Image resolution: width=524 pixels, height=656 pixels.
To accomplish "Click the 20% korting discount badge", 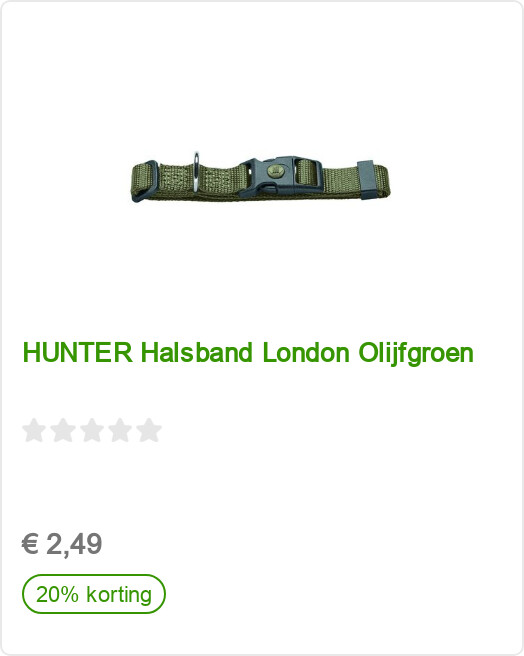I will tap(94, 594).
